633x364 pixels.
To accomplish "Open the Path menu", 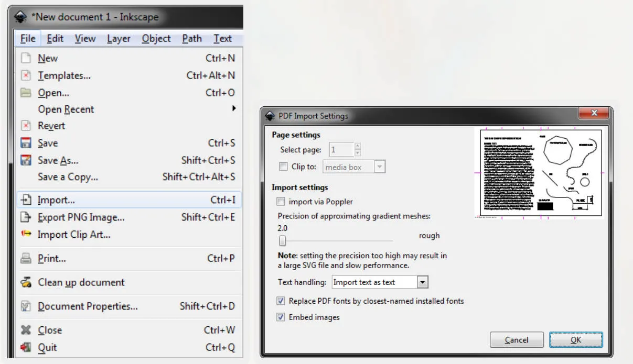I will (x=191, y=38).
